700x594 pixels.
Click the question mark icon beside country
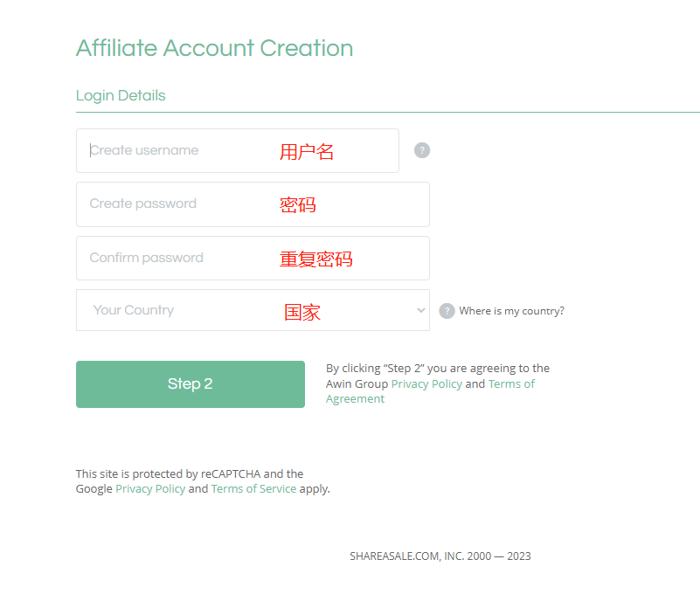click(x=447, y=311)
